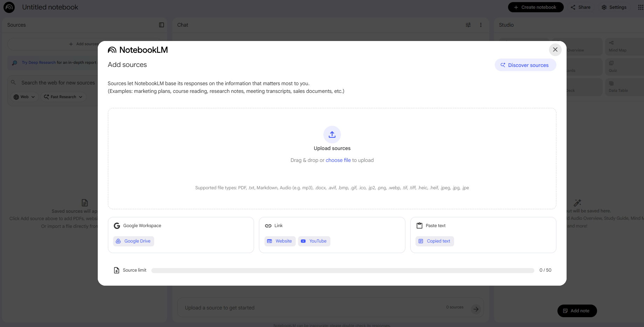Screen dimensions: 644x327
Task: Click the Discover sources sparkle search icon
Action: (503, 65)
